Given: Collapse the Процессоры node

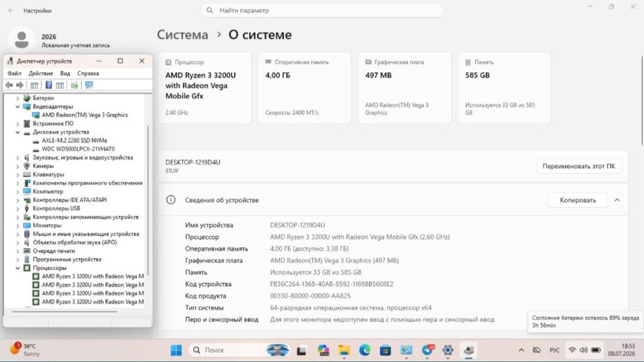Looking at the screenshot, I should 17,268.
